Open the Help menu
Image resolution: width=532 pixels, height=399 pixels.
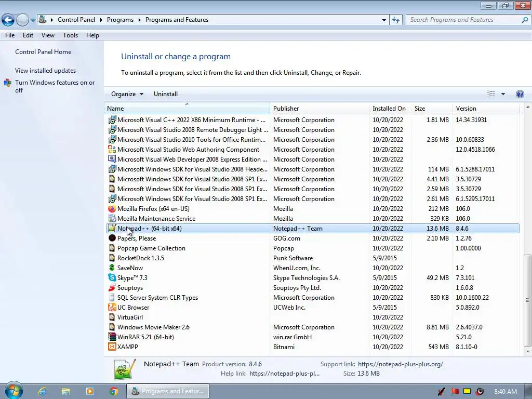click(92, 35)
